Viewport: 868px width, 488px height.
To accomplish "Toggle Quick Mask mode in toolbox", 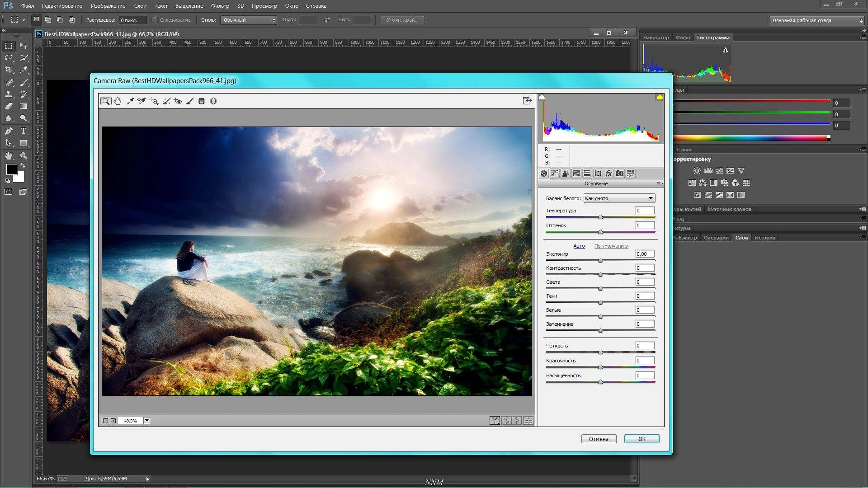I will pos(9,192).
